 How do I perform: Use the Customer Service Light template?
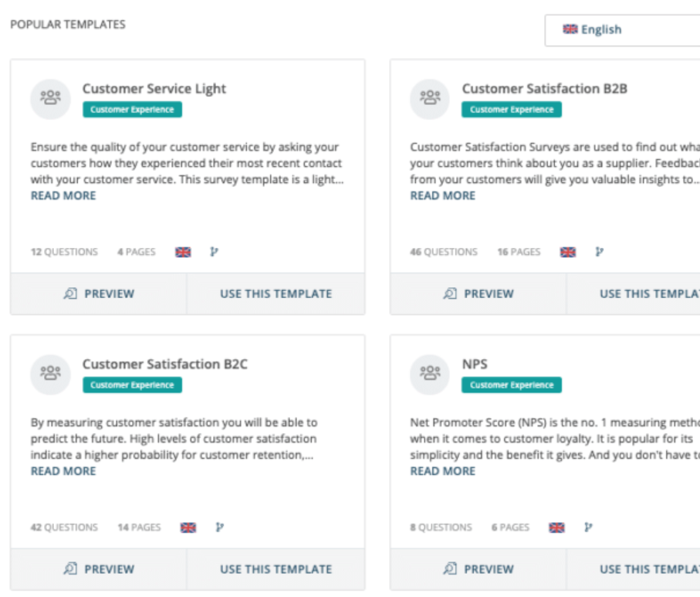click(275, 293)
